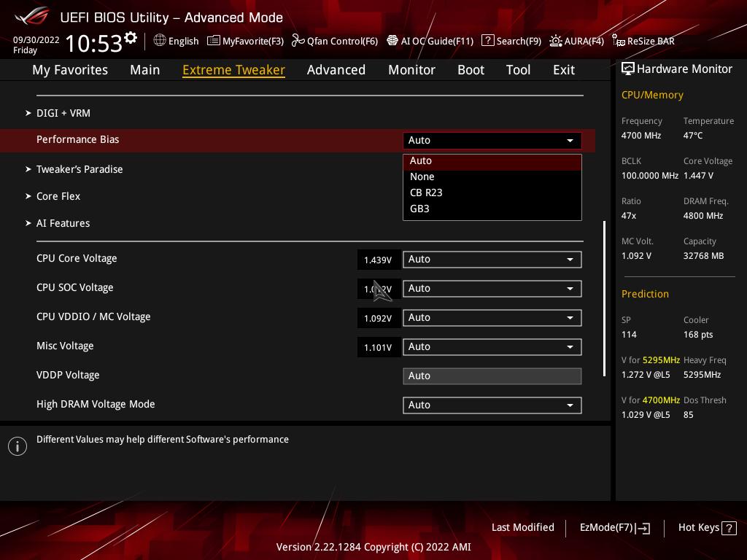Open CPU Core Voltage dropdown
This screenshot has width=747, height=560.
pyautogui.click(x=492, y=260)
